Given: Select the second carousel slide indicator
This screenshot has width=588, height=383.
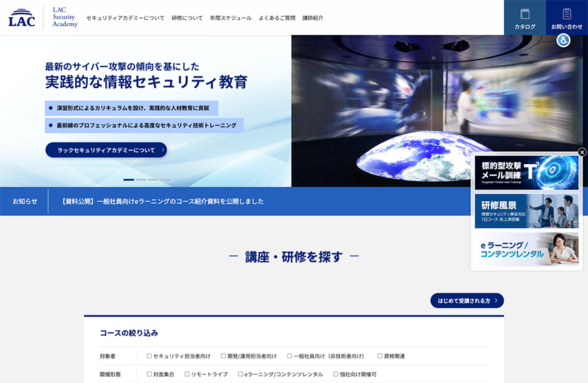Looking at the screenshot, I should coord(141,180).
